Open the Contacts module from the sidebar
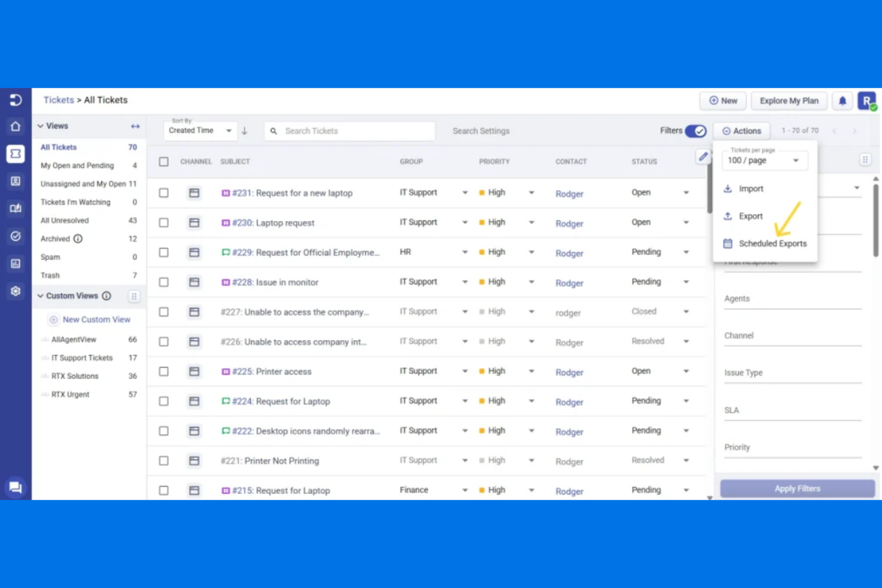This screenshot has width=882, height=588. coord(15,181)
